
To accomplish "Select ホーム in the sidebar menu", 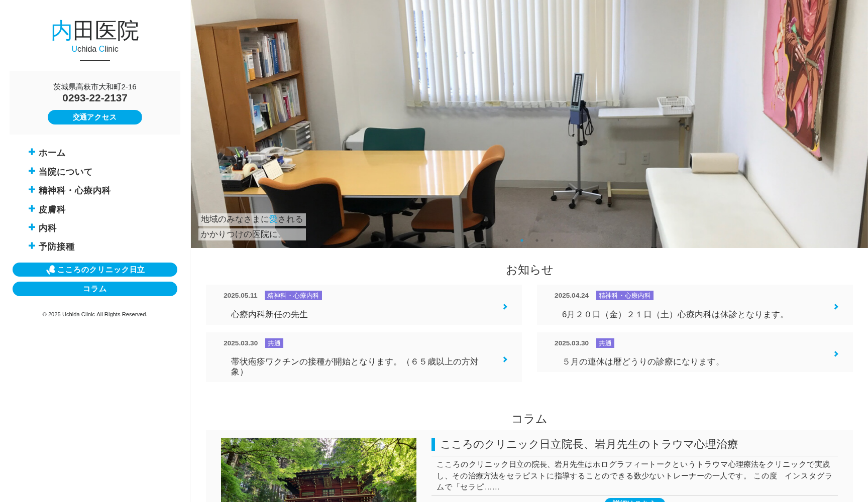I will (x=51, y=153).
